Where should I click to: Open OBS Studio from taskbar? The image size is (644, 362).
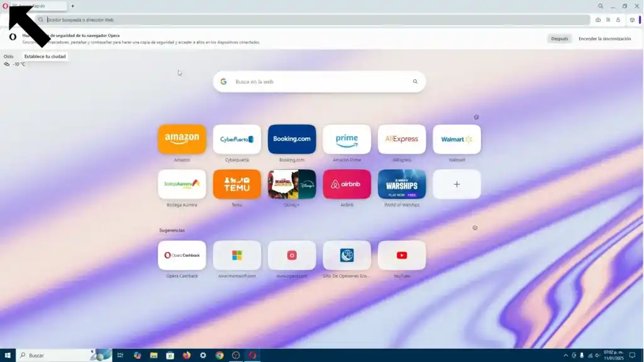click(x=236, y=356)
